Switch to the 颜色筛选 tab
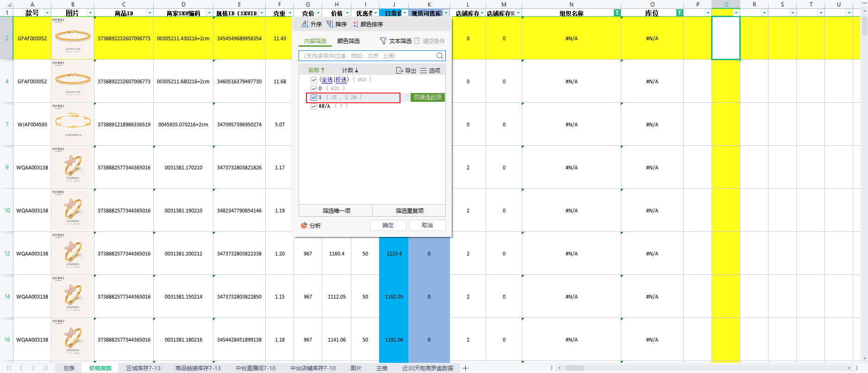Screen dimensions: 868x373 point(348,41)
